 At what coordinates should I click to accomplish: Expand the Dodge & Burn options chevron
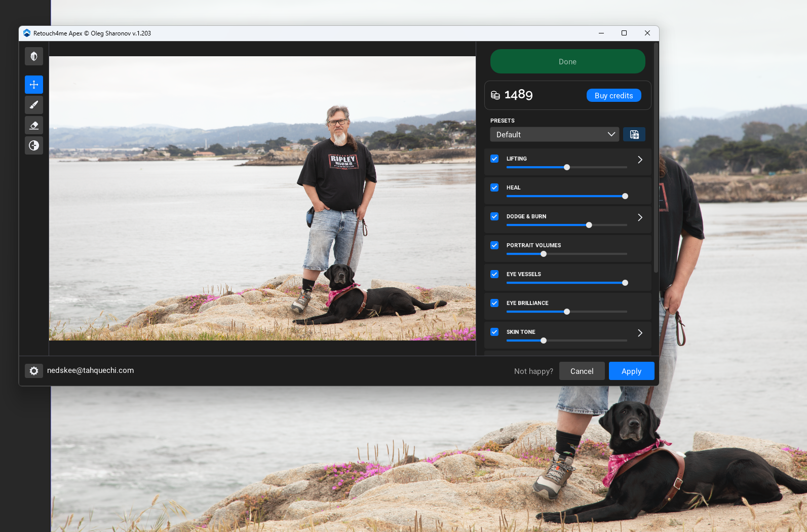(x=640, y=217)
